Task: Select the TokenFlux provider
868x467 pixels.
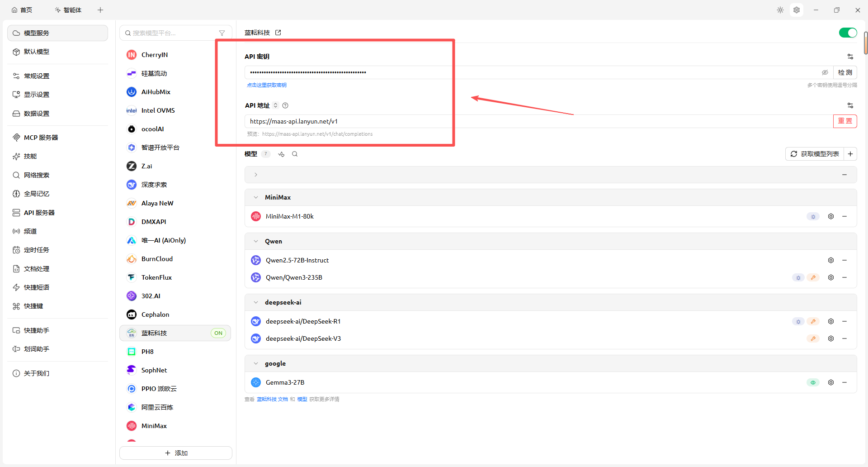Action: click(x=175, y=277)
